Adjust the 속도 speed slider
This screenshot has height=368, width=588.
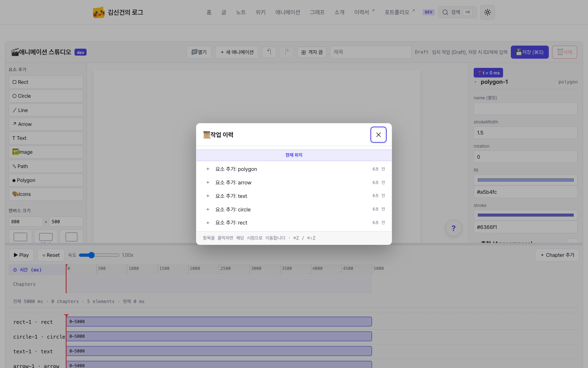(99, 255)
